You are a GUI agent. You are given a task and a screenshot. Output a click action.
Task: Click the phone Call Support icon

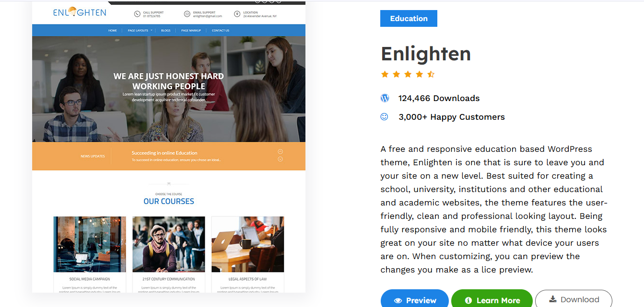(137, 14)
